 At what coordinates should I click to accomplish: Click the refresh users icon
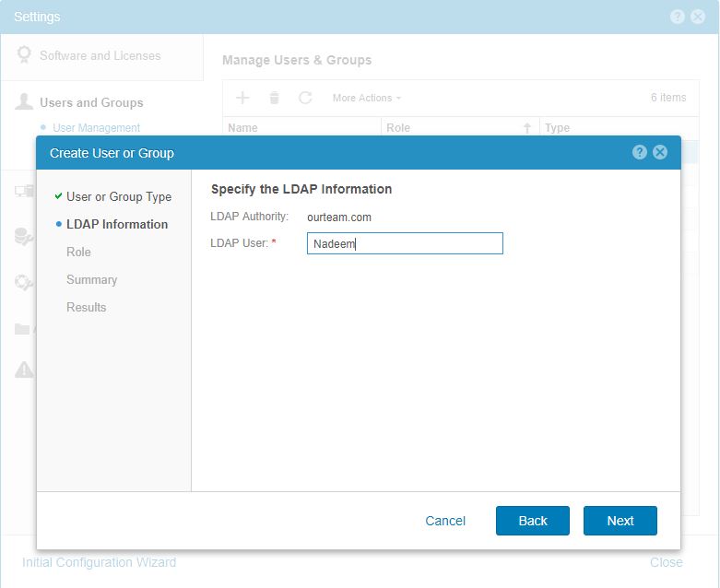point(305,98)
